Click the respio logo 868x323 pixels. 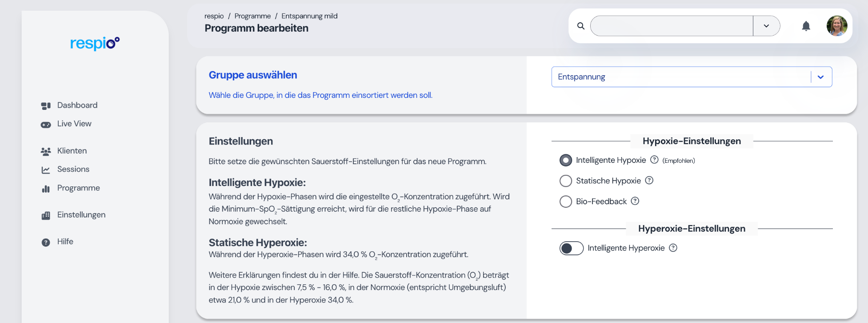pyautogui.click(x=95, y=43)
